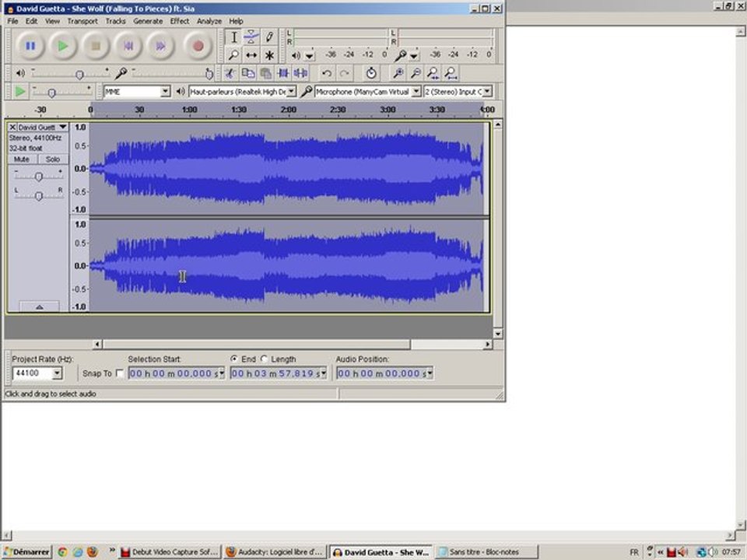Viewport: 747px width, 560px height.
Task: Select the Envelope tool
Action: (x=251, y=37)
